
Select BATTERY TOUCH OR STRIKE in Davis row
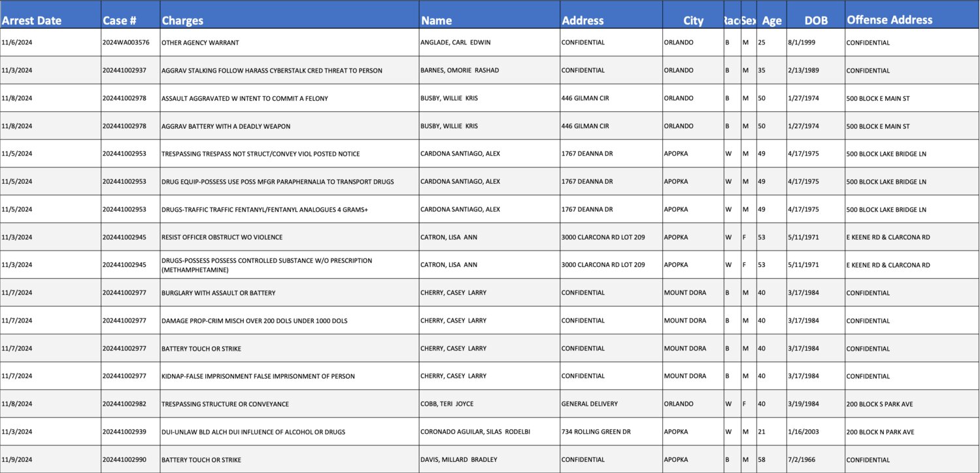tap(289, 459)
